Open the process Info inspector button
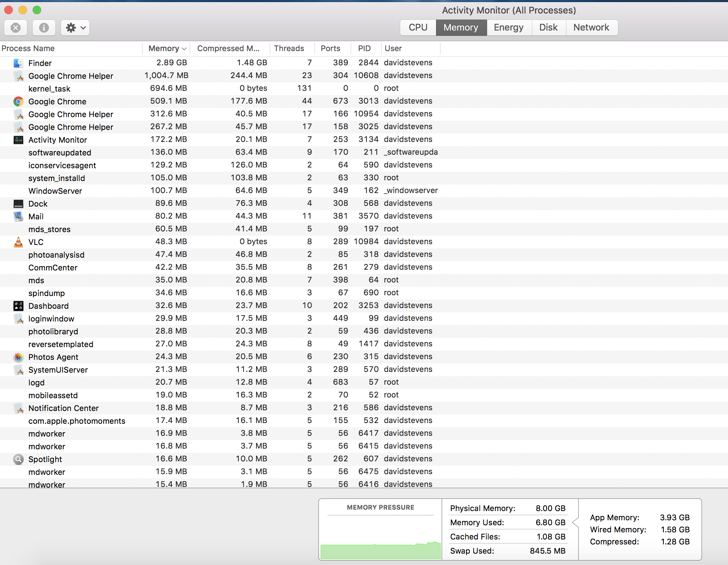Screen dimensions: 728x565 point(44,28)
